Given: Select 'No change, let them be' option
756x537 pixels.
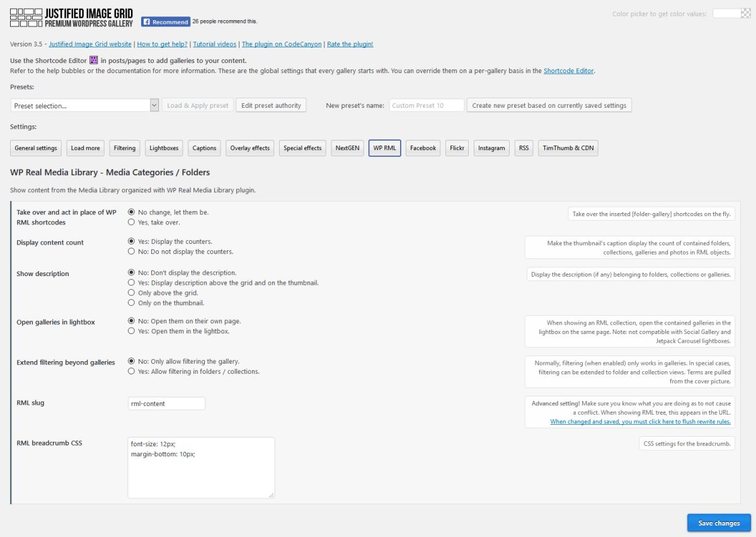Looking at the screenshot, I should 131,212.
